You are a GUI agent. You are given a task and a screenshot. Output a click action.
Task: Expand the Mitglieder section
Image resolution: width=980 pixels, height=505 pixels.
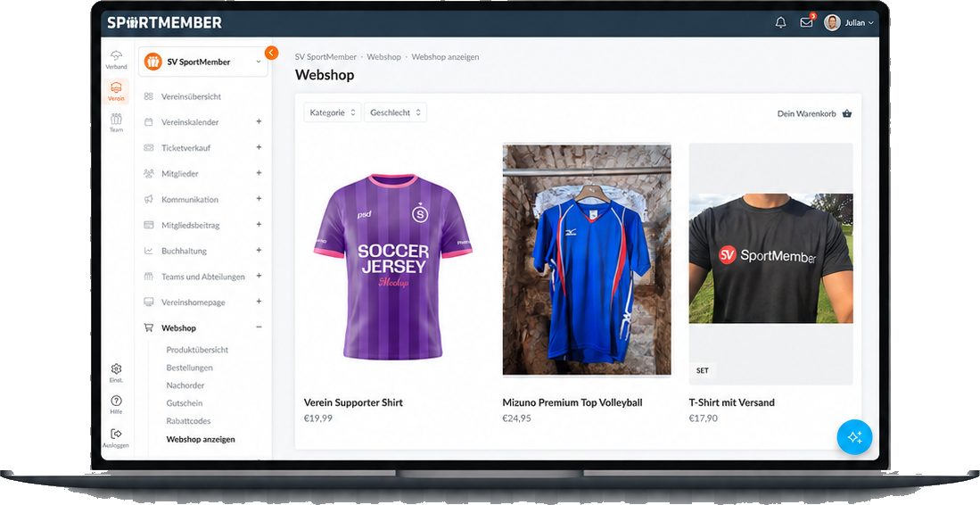(259, 173)
